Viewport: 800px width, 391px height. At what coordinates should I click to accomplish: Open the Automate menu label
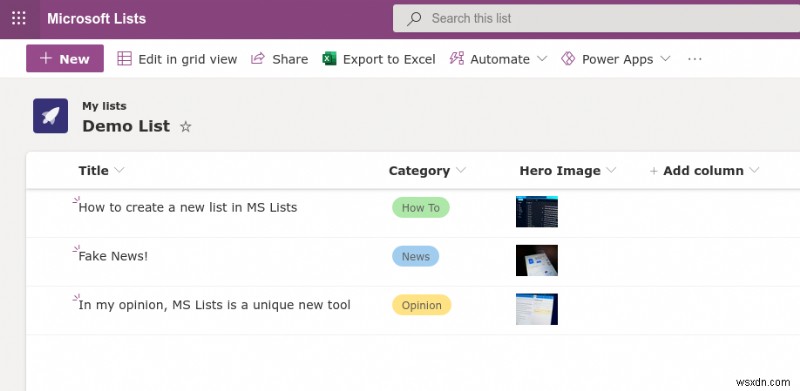pyautogui.click(x=499, y=59)
